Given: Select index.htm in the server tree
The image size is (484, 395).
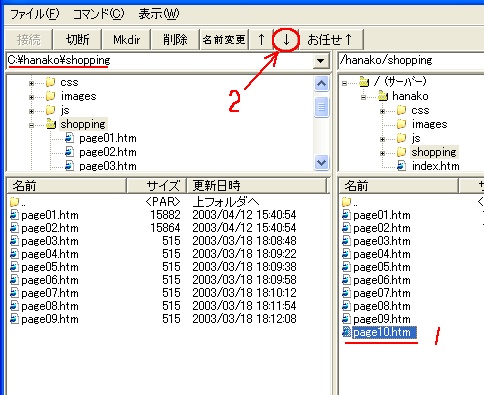Looking at the screenshot, I should 435,166.
